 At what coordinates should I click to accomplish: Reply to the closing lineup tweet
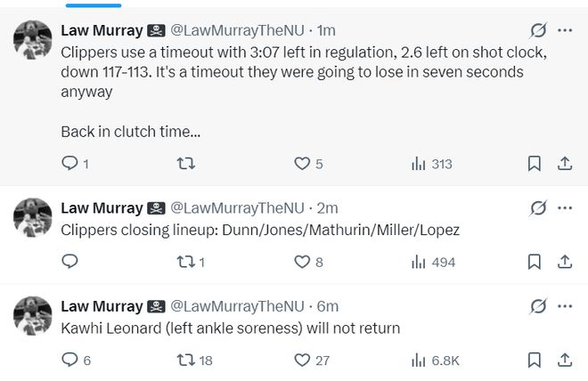[x=70, y=262]
